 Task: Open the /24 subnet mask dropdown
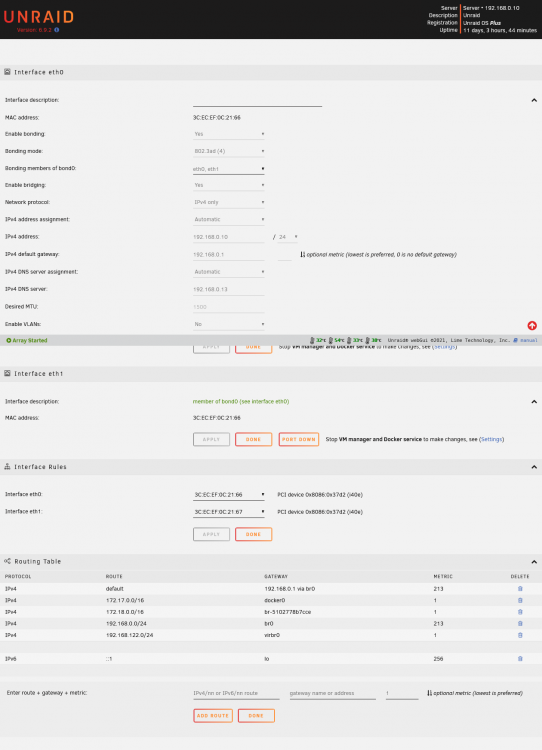click(x=288, y=237)
